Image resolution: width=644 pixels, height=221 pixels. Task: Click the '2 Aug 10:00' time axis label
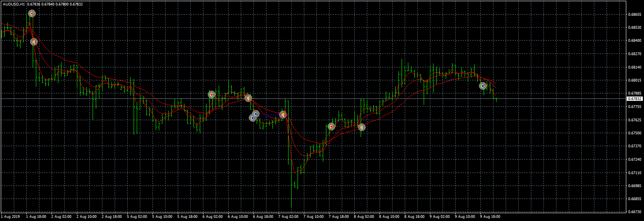tap(87, 217)
